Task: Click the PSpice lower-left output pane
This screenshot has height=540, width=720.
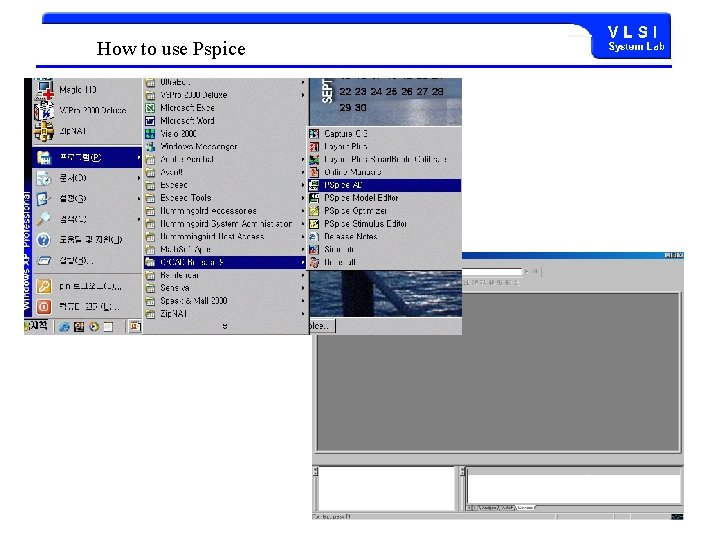Action: (x=386, y=488)
